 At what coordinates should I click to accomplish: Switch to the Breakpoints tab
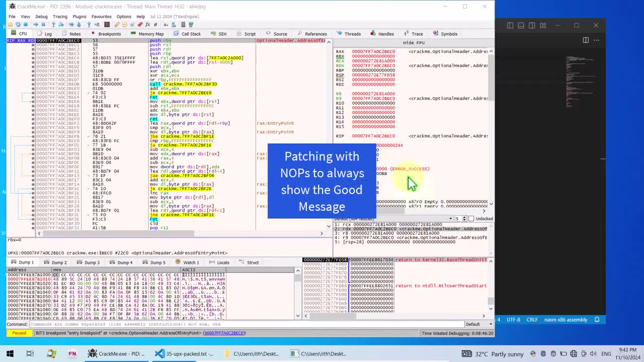106,34
